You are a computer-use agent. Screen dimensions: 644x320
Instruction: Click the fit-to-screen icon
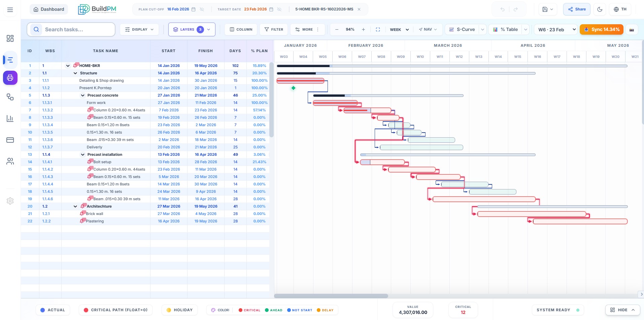378,30
